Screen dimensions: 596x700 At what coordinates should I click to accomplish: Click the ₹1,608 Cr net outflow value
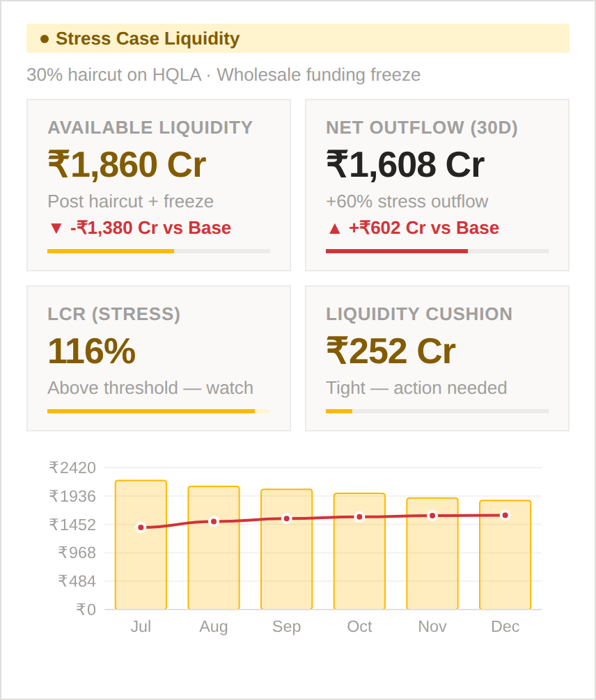[405, 166]
